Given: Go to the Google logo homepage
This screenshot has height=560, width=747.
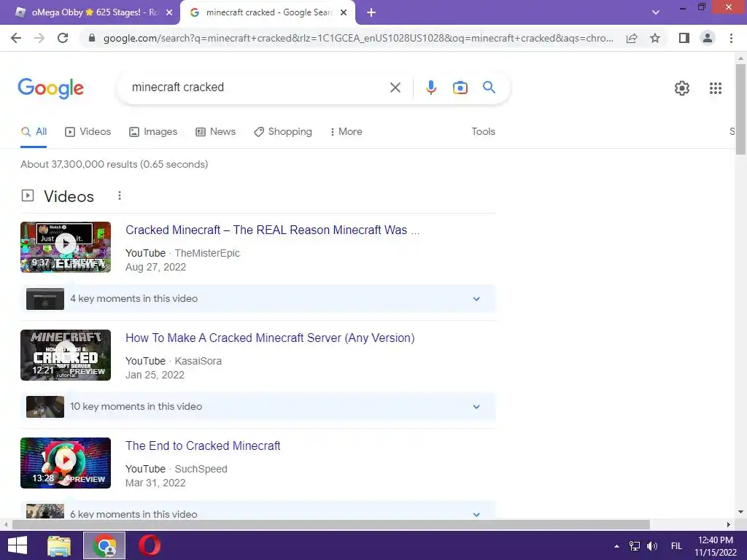Looking at the screenshot, I should [50, 88].
